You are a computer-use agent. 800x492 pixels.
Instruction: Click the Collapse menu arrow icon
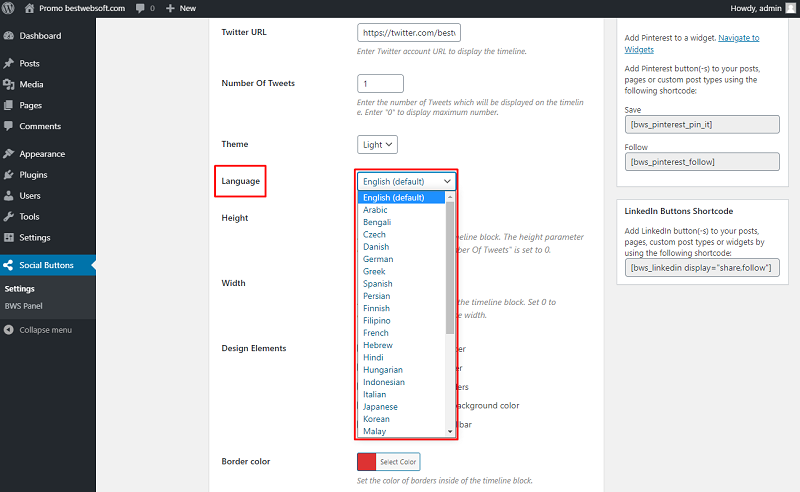(x=9, y=330)
